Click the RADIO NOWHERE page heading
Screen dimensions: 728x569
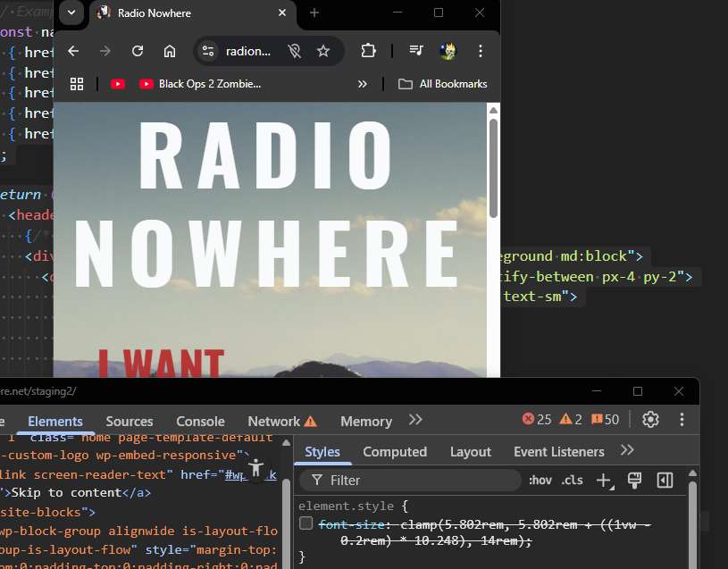266,205
